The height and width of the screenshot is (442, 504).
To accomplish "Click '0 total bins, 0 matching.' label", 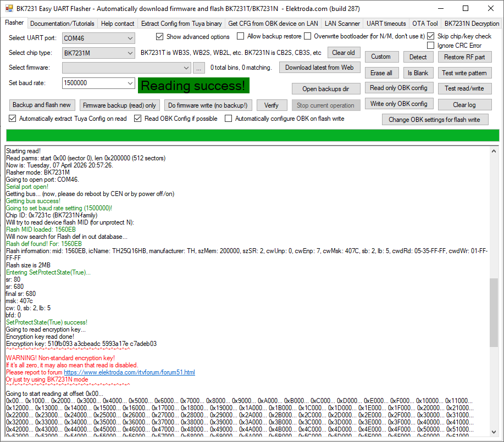I will 241,68.
